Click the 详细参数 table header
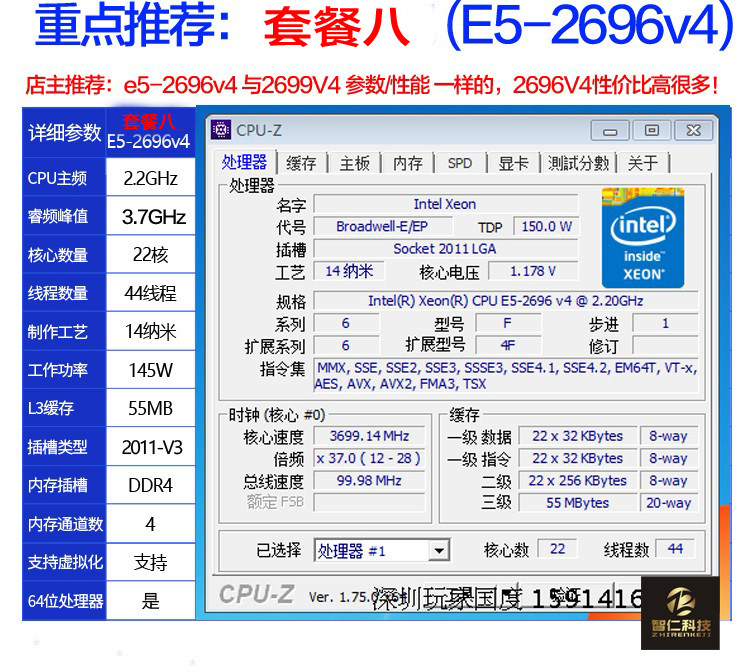The width and height of the screenshot is (750, 672). click(x=64, y=132)
